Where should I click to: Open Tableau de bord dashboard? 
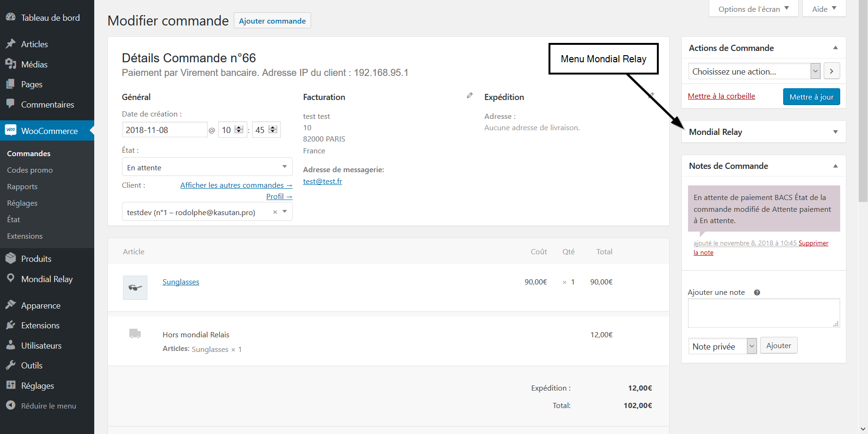click(50, 18)
